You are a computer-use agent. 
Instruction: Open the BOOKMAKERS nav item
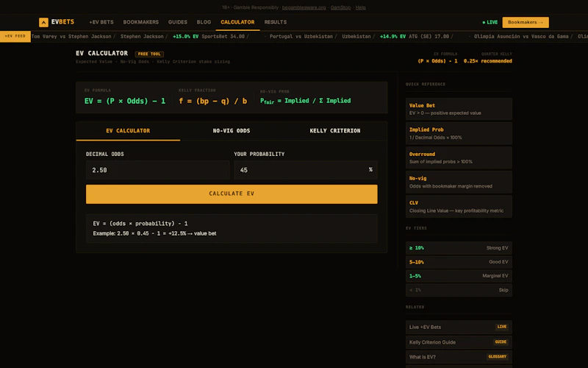click(141, 22)
